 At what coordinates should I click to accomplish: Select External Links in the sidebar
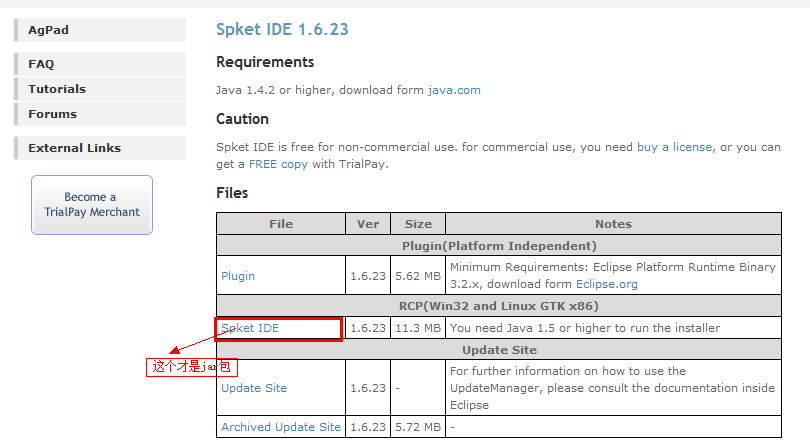74,148
